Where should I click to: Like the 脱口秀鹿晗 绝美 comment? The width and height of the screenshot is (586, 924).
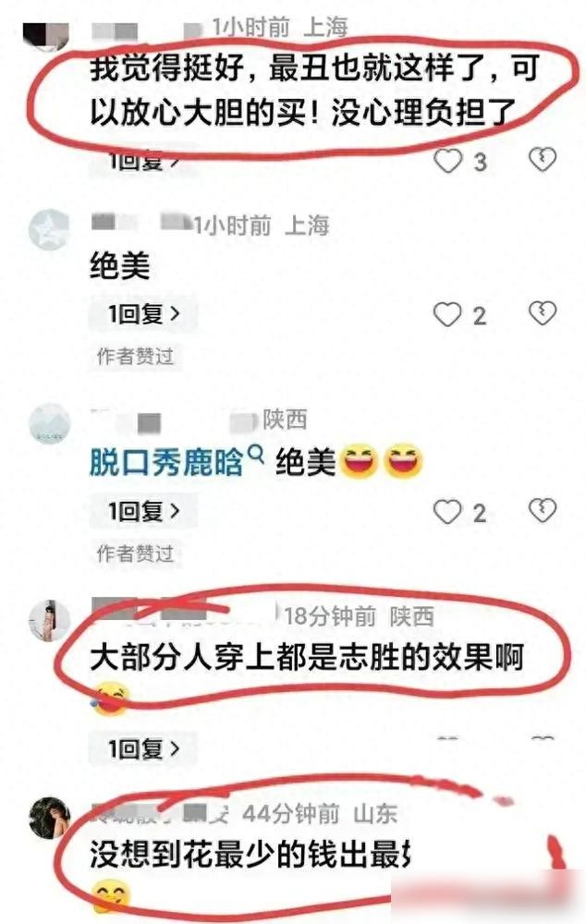[x=447, y=512]
